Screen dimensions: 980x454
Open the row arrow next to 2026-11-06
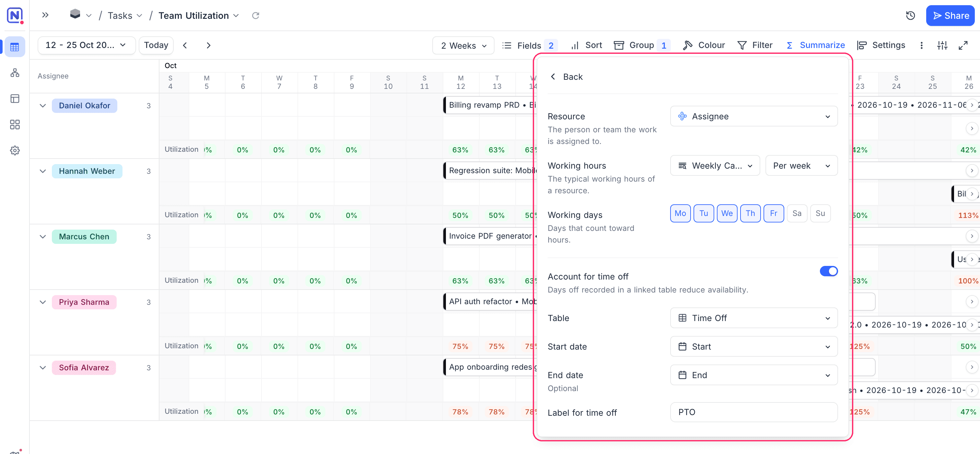click(x=972, y=105)
